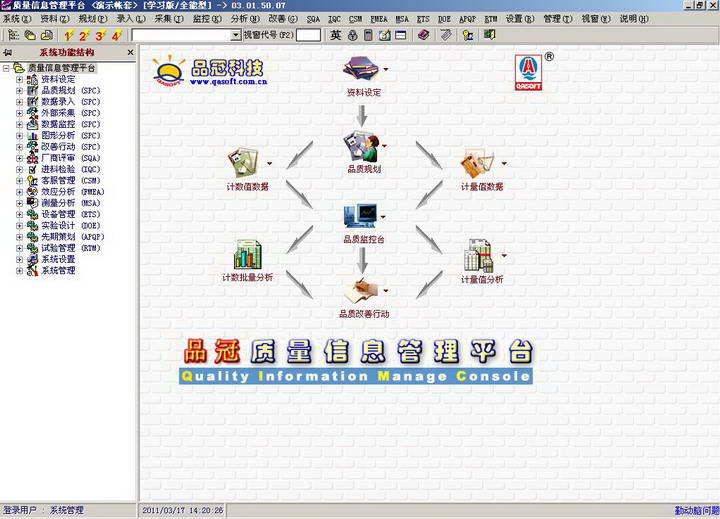This screenshot has width=720, height=519.
Task: Open 计量值数据 icon in flowchart
Action: click(478, 164)
